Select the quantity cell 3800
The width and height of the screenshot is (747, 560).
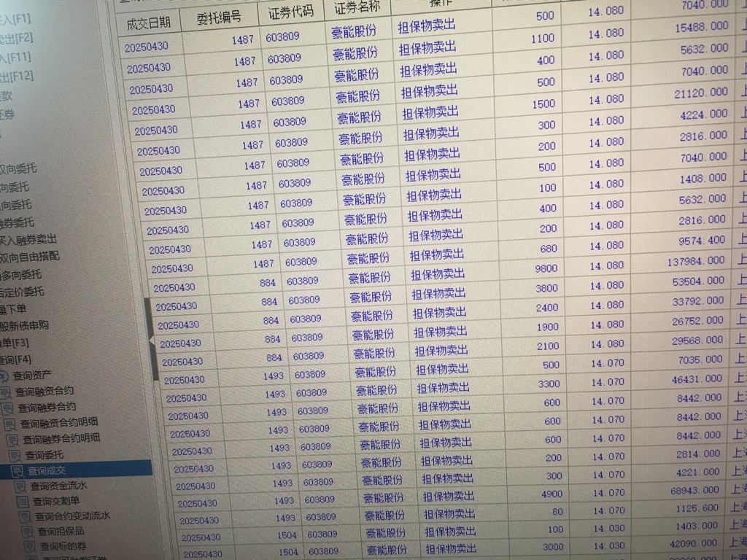(546, 289)
